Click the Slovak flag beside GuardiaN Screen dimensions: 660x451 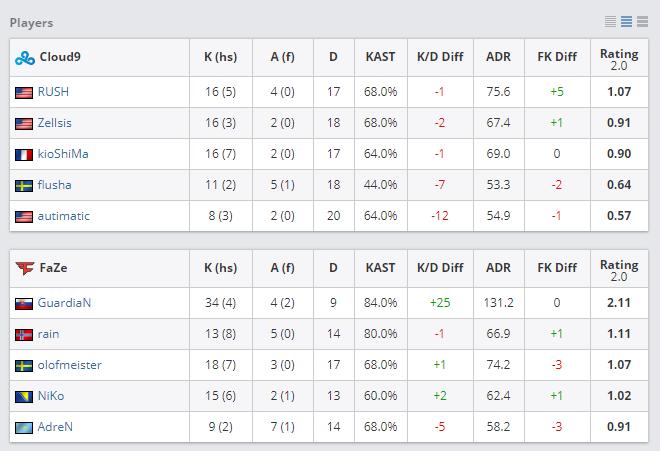[x=24, y=303]
